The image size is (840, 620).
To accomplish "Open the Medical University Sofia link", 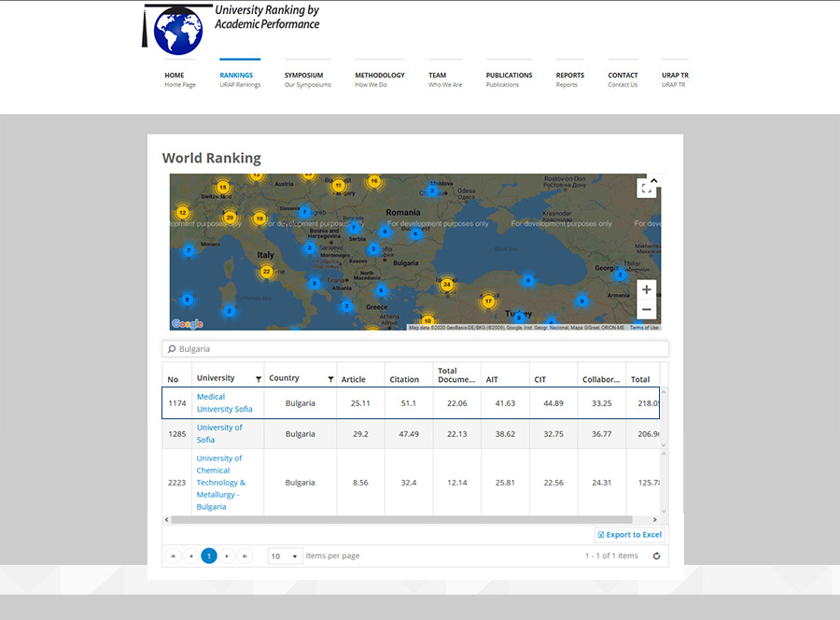I will tap(224, 402).
